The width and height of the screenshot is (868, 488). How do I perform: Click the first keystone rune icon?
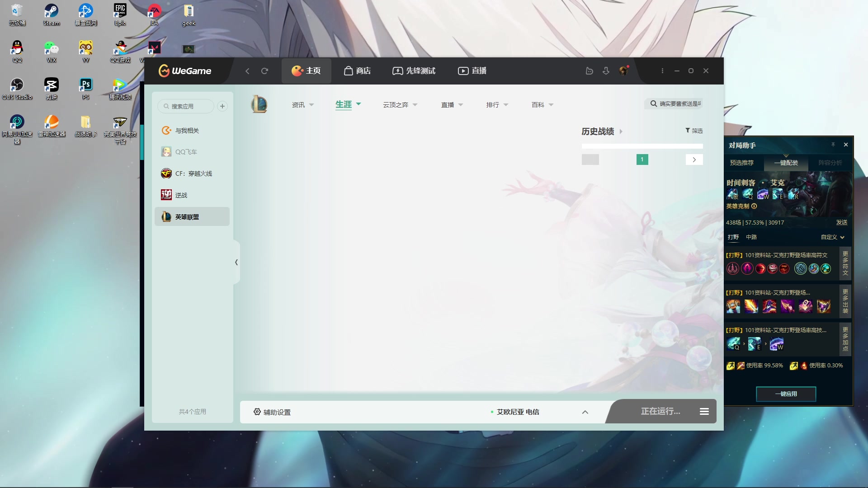[x=733, y=269]
